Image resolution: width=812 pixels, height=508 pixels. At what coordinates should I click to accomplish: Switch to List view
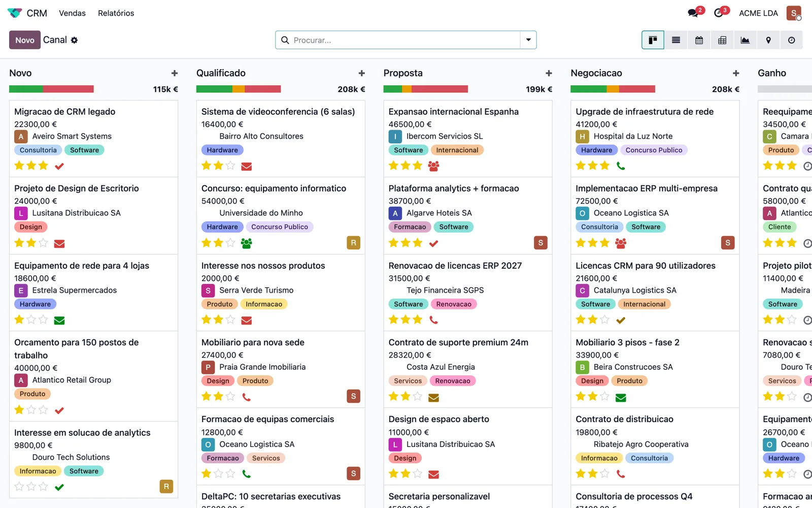pos(676,40)
